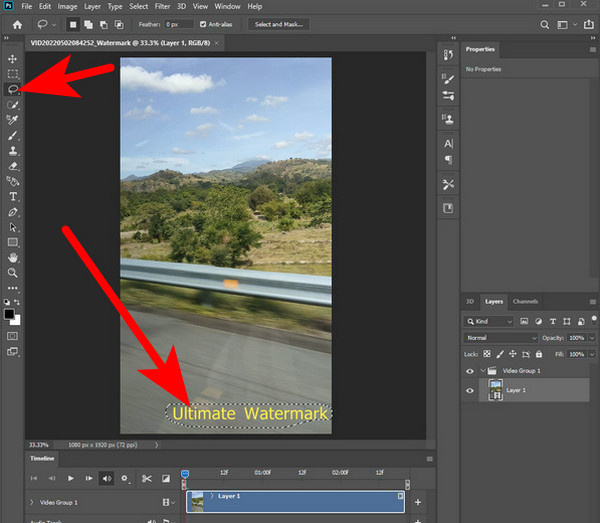Click the split-at-playhead scissors icon
The width and height of the screenshot is (600, 523).
tap(147, 479)
